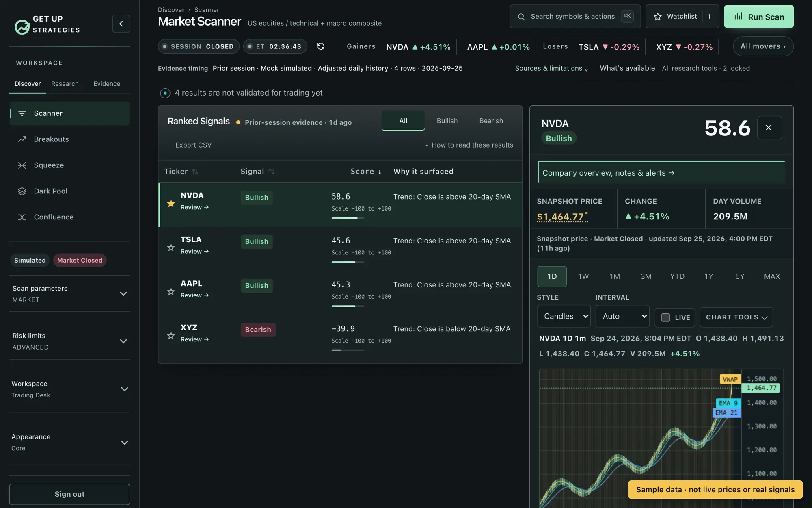Sort by Score descending arrow
This screenshot has height=508, width=812.
point(380,172)
